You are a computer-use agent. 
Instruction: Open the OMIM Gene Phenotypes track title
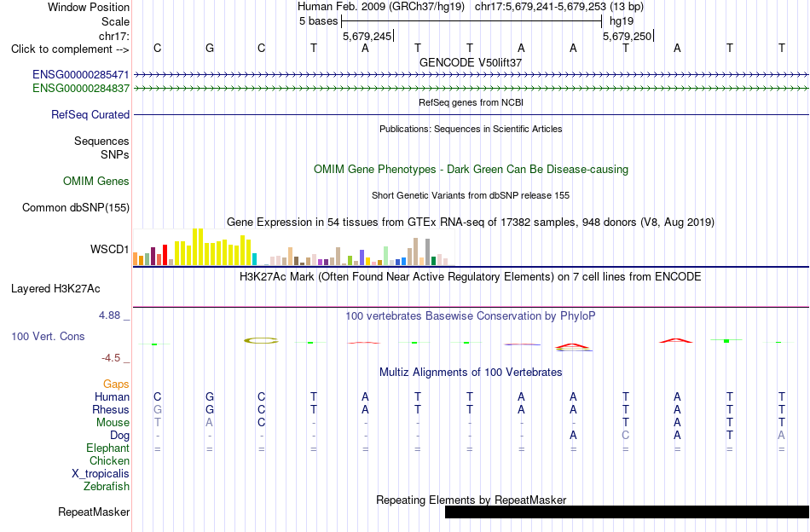pyautogui.click(x=472, y=170)
